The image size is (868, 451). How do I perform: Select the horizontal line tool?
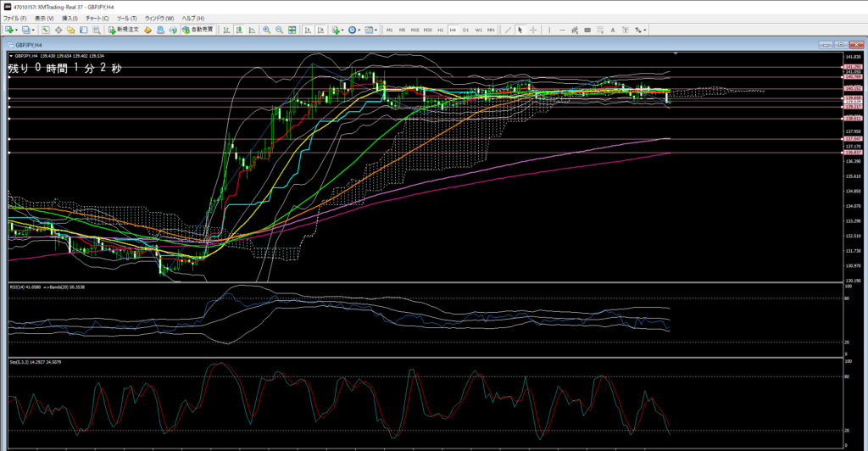coord(563,30)
